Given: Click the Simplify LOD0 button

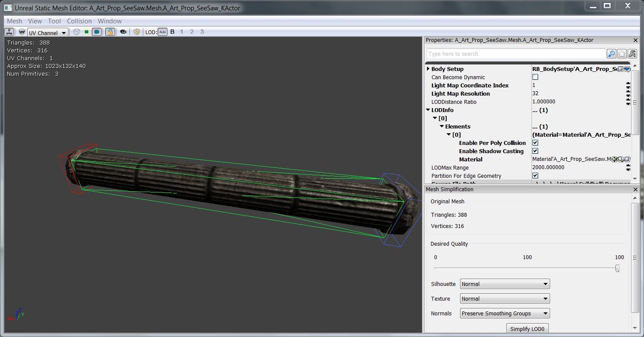Looking at the screenshot, I should click(x=527, y=329).
